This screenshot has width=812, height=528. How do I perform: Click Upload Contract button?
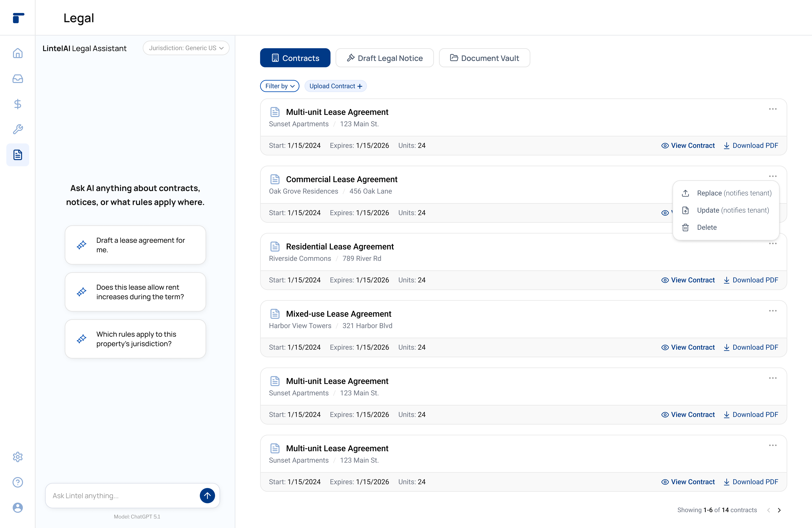pos(335,86)
